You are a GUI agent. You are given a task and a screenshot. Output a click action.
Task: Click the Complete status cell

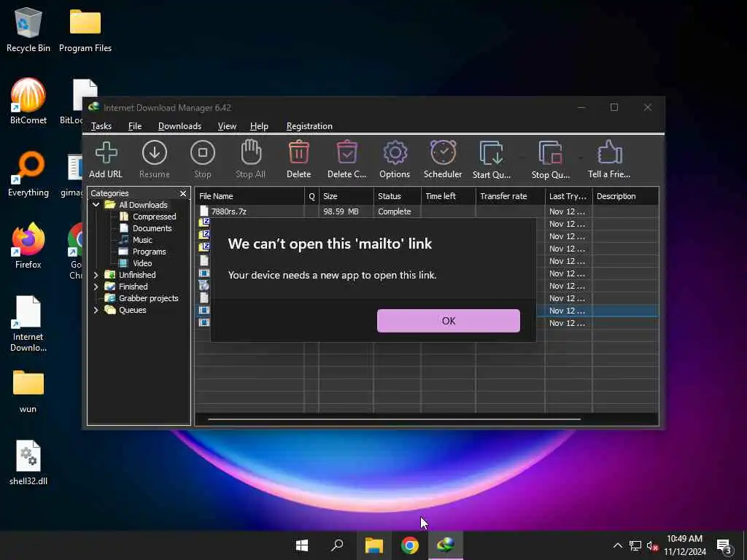tap(394, 211)
